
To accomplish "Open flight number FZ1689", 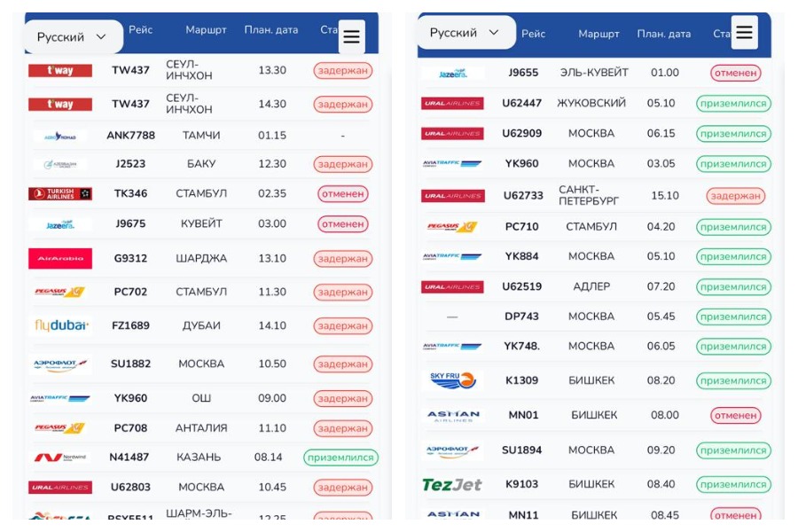I will 131,325.
